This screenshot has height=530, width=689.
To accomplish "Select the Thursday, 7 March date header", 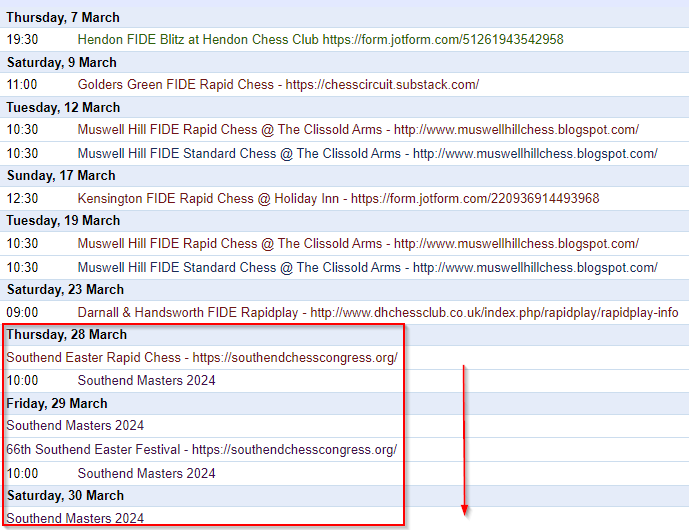I will 63,18.
